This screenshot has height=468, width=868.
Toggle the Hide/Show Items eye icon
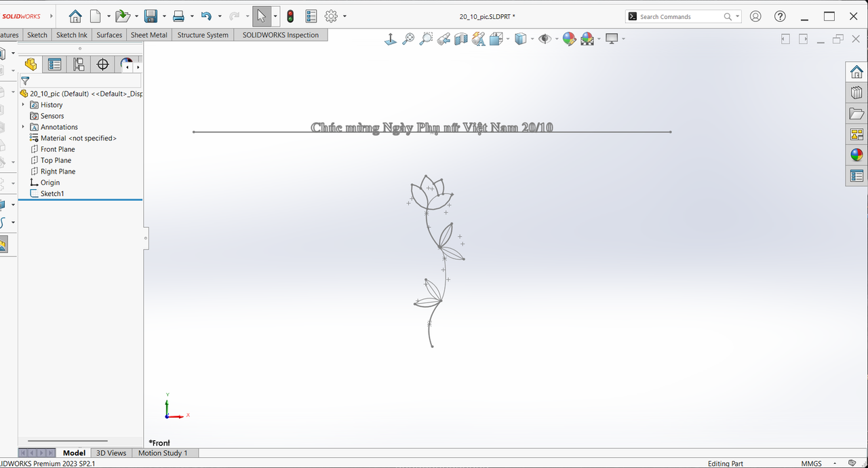click(545, 39)
